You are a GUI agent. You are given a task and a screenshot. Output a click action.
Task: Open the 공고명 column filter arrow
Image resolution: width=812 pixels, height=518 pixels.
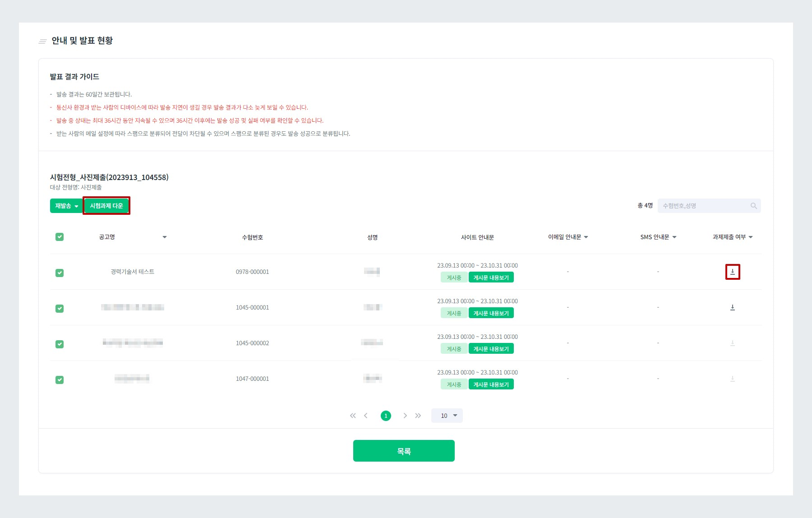165,237
